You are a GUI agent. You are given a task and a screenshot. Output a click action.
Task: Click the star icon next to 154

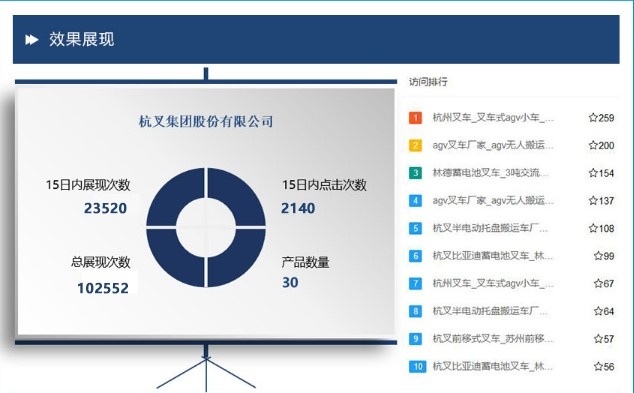tap(593, 173)
